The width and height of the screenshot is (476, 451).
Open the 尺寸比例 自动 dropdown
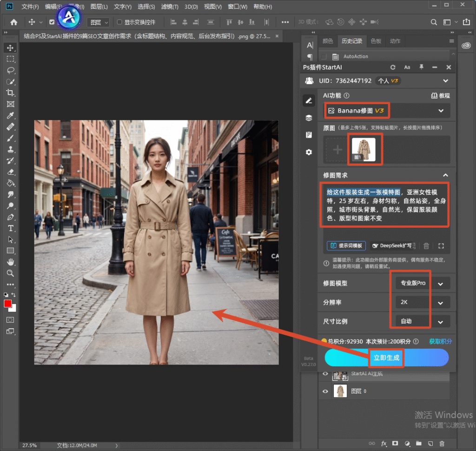(423, 321)
